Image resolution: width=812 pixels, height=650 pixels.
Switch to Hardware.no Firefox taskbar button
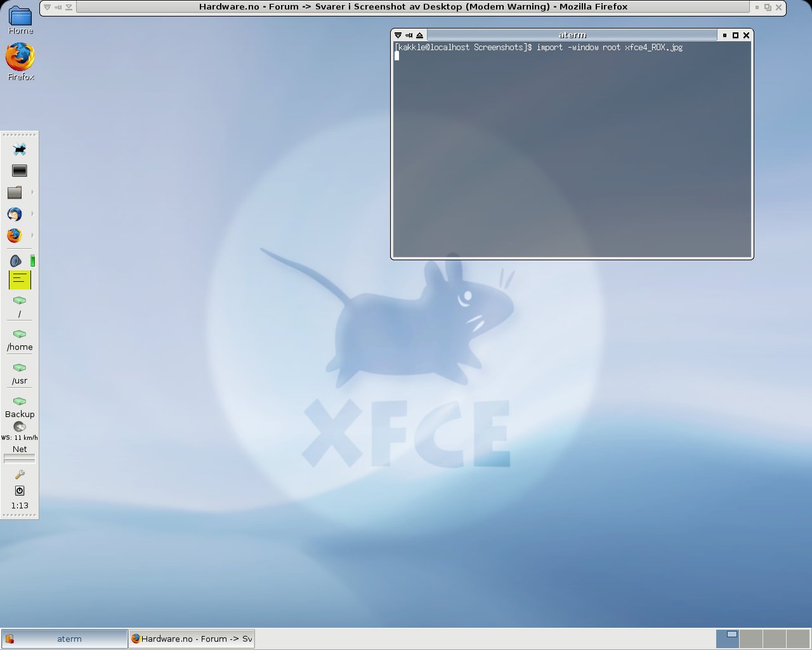(x=192, y=639)
